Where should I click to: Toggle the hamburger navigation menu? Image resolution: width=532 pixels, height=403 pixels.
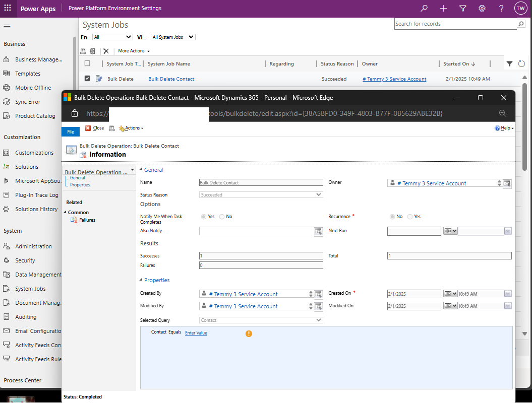(x=7, y=26)
